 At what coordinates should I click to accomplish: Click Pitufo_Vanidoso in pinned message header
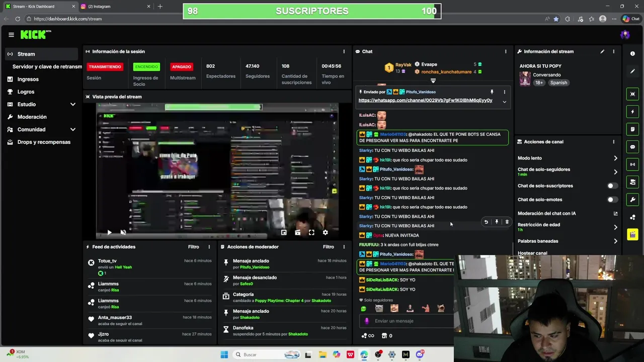click(421, 92)
